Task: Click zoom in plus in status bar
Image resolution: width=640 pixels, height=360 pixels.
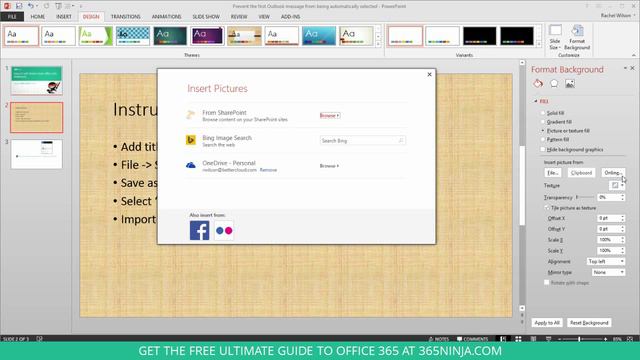Action: pyautogui.click(x=605, y=339)
